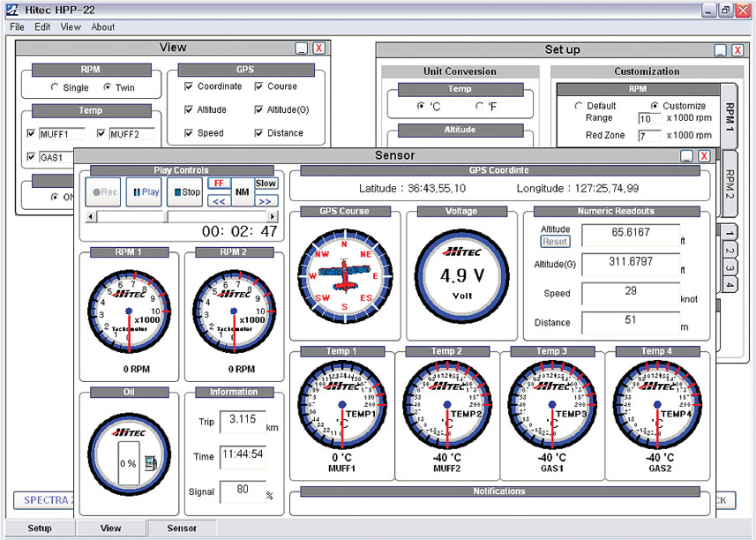Click the FF fast-forward button
Image resolution: width=756 pixels, height=540 pixels.
pyautogui.click(x=219, y=184)
